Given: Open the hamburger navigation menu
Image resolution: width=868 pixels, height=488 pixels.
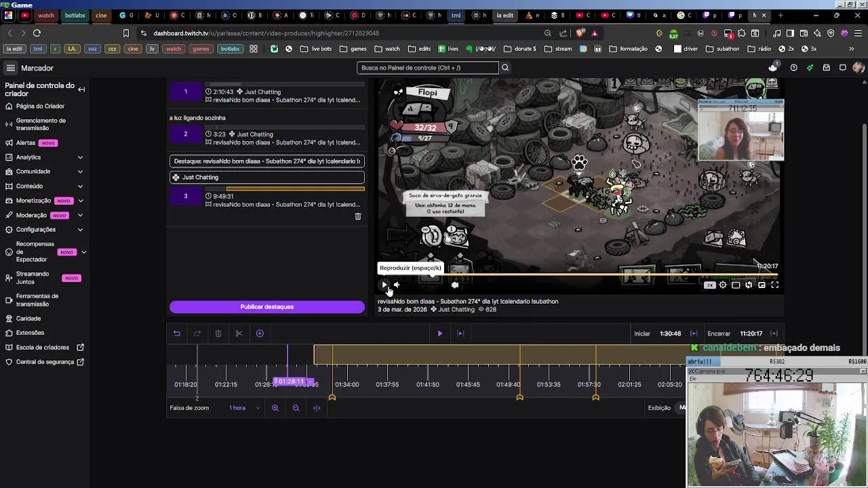Looking at the screenshot, I should pyautogui.click(x=11, y=68).
